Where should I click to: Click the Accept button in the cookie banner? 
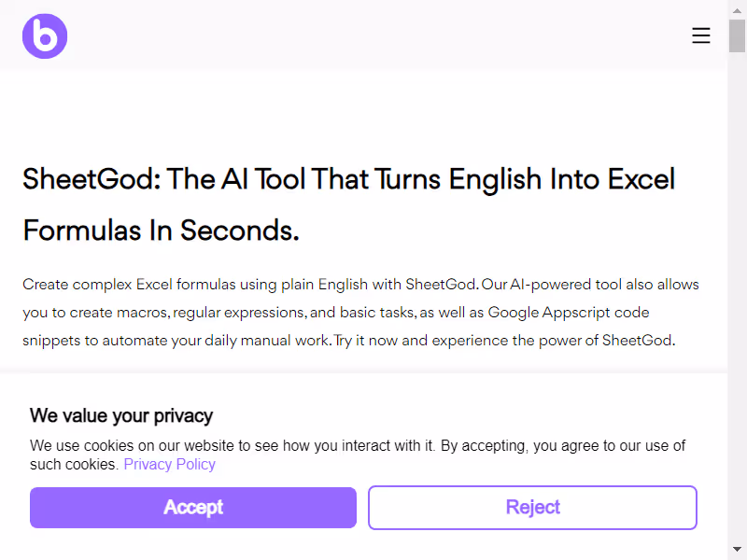[x=192, y=507]
